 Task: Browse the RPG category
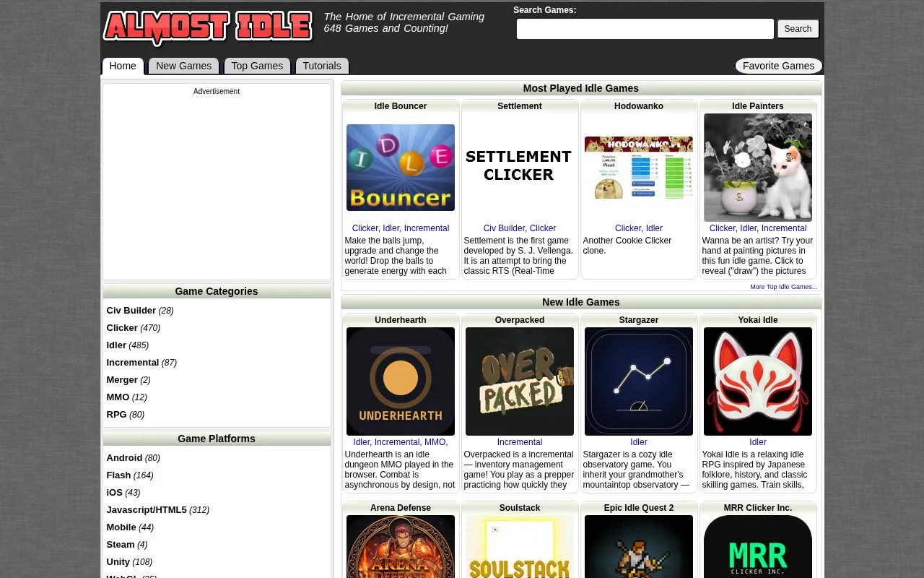point(116,415)
